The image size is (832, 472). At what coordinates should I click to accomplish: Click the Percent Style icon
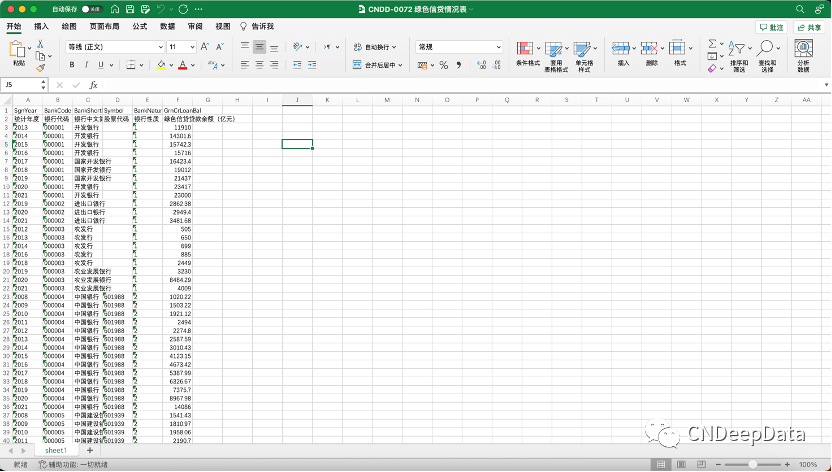tap(444, 65)
